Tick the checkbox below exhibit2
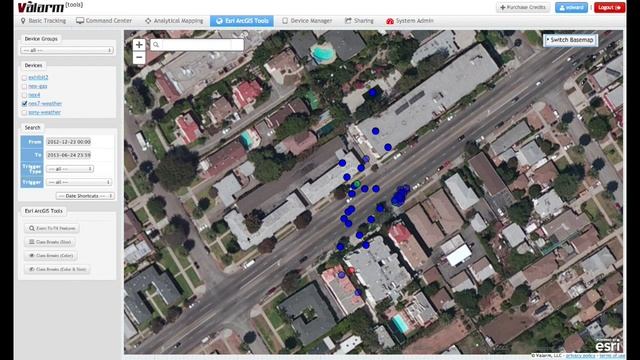Viewport: 640px width, 360px height. click(24, 87)
